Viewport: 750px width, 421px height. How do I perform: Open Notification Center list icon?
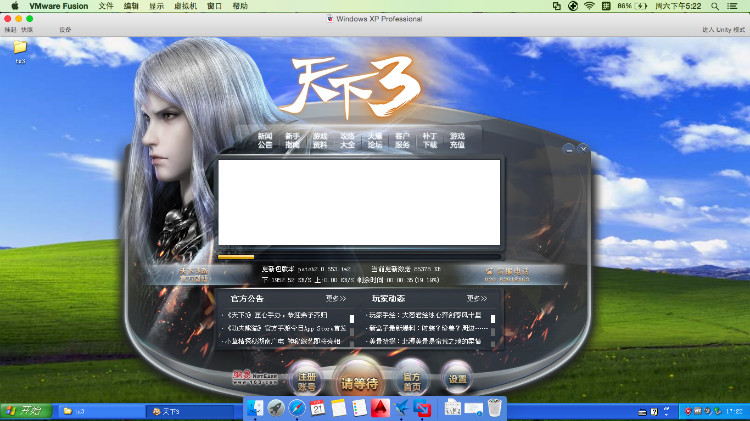[x=732, y=6]
